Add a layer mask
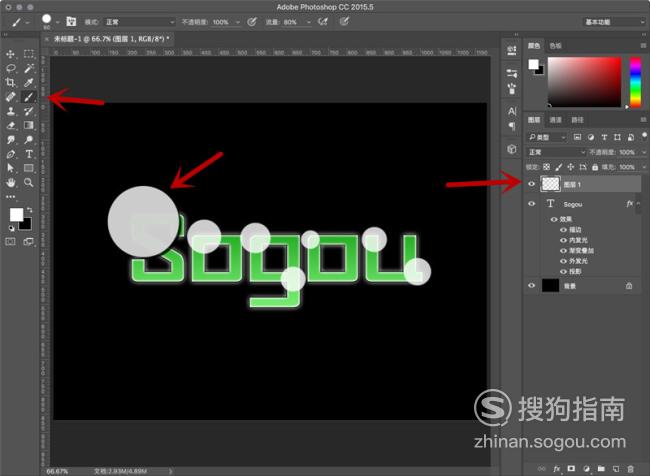Viewport: 650px width, 476px height. click(571, 469)
